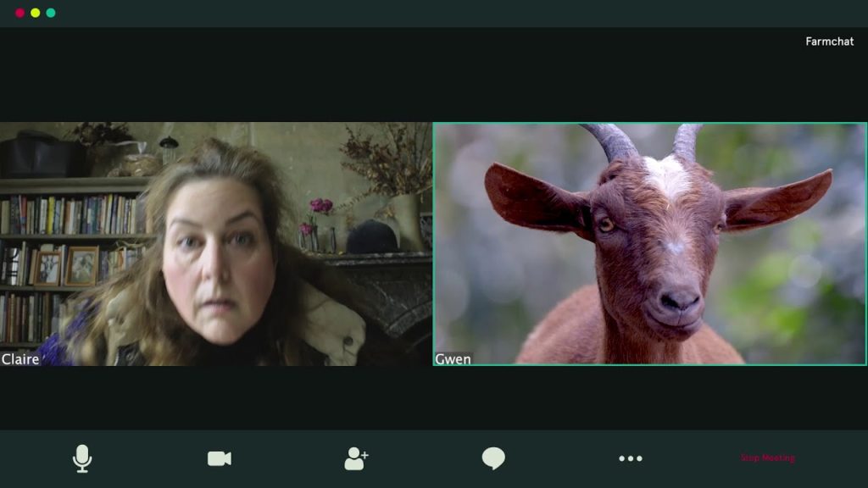Select Gwen's highlighted video tile
Screen dimensions: 868x488
650,244
